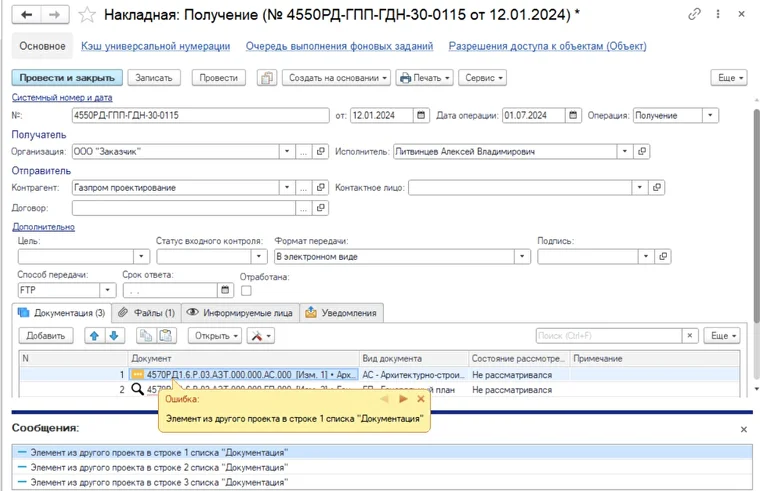The image size is (760, 491).
Task: Open the Способ передачи dropdown
Action: coord(107,291)
